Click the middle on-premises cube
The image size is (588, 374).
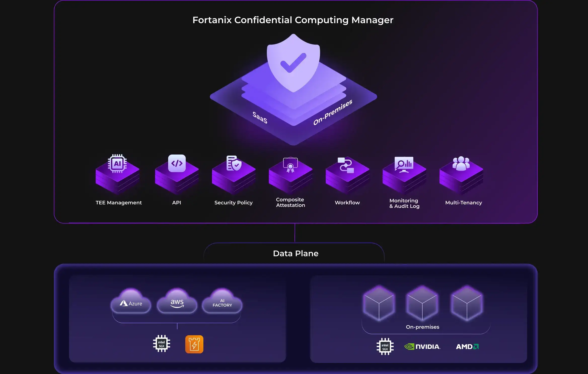(x=422, y=303)
